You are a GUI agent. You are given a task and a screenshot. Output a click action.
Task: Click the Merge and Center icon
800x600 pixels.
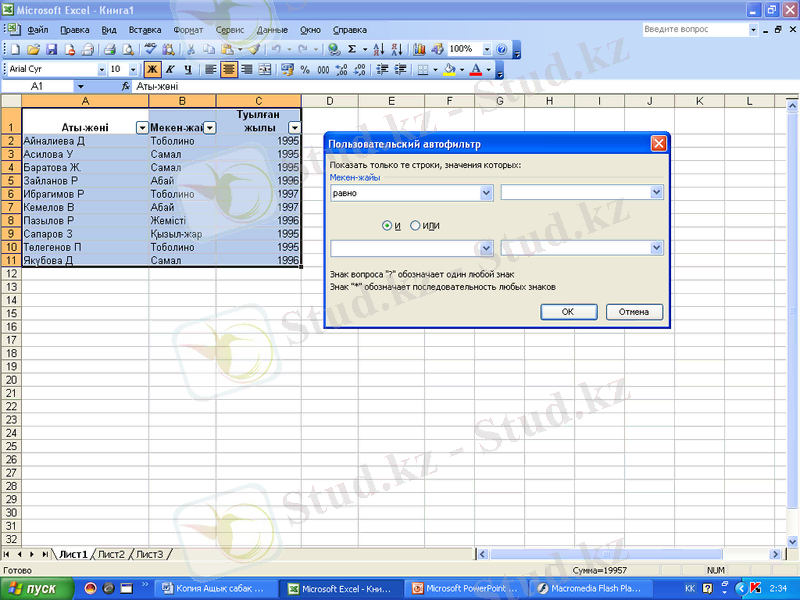tap(265, 70)
